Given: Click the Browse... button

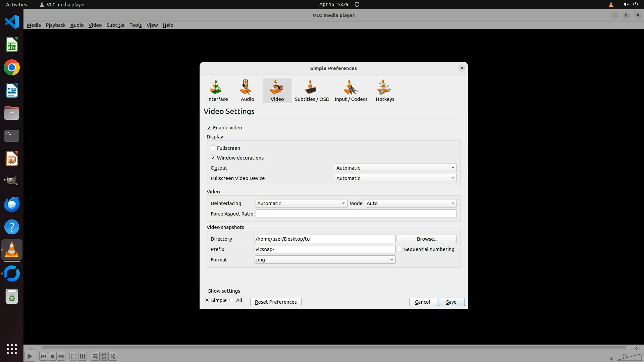Looking at the screenshot, I should (427, 239).
